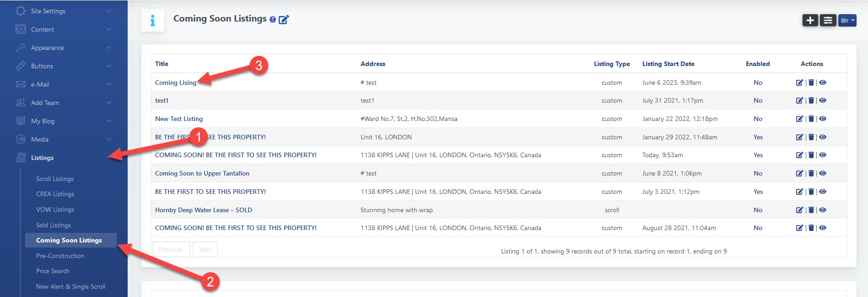The height and width of the screenshot is (297, 868).
Task: Click the edit icon for the test1 row
Action: [x=799, y=100]
